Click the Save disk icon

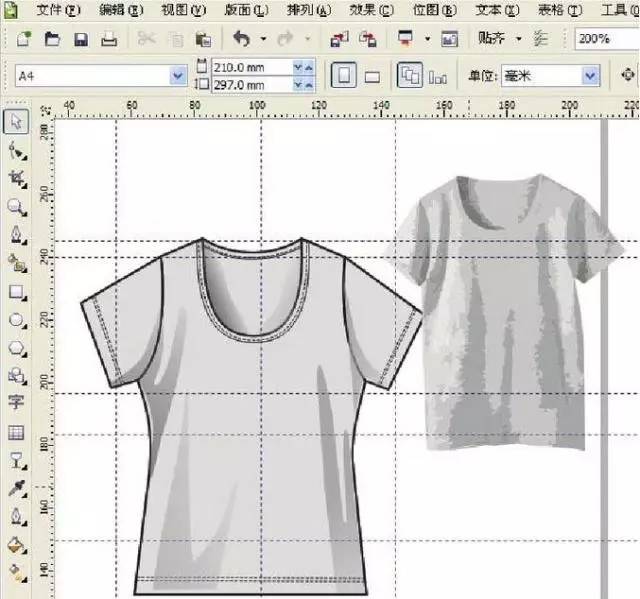click(81, 40)
